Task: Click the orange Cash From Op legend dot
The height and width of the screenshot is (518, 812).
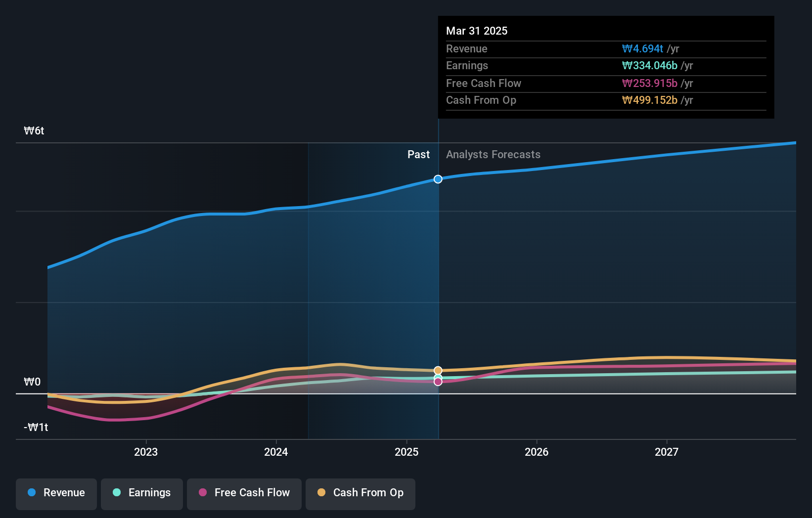Action: pyautogui.click(x=321, y=493)
